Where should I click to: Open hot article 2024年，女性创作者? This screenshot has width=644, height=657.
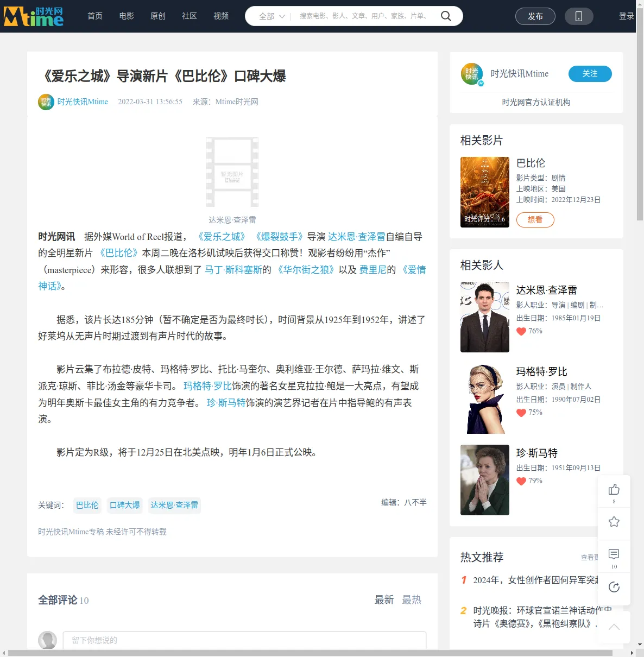pyautogui.click(x=535, y=580)
